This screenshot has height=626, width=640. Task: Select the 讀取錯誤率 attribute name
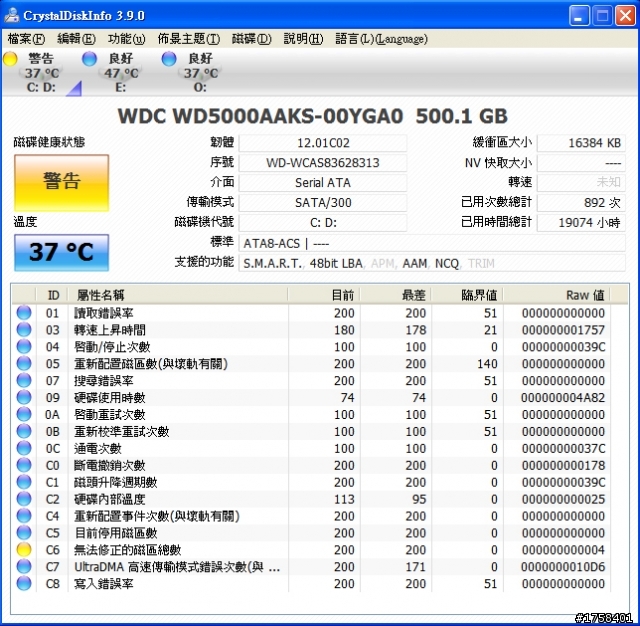(104, 313)
